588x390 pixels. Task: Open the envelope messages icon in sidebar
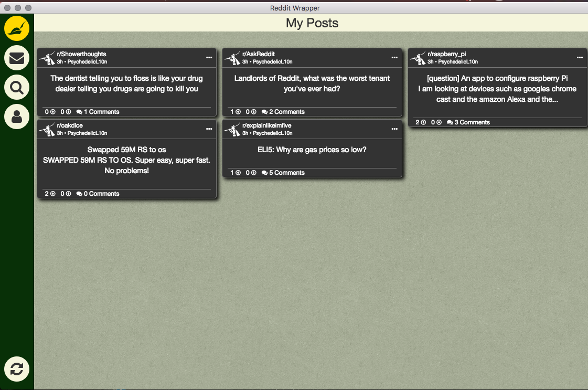(17, 58)
